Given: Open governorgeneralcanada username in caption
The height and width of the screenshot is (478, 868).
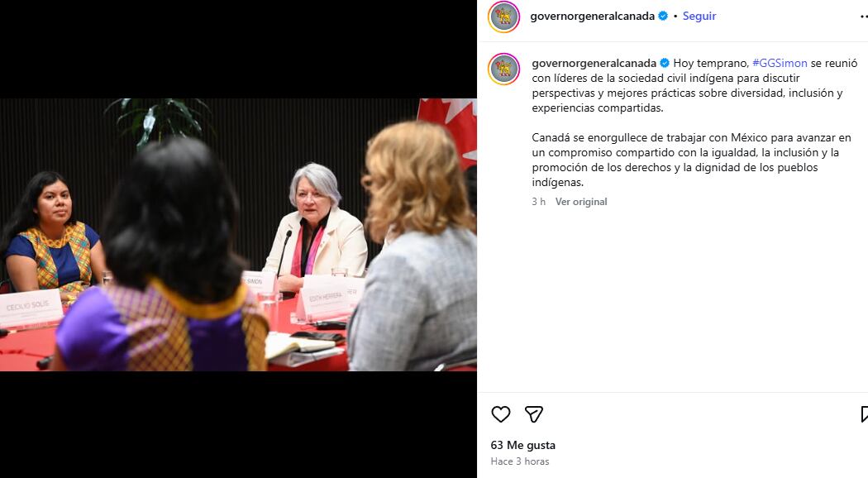Looking at the screenshot, I should click(594, 63).
